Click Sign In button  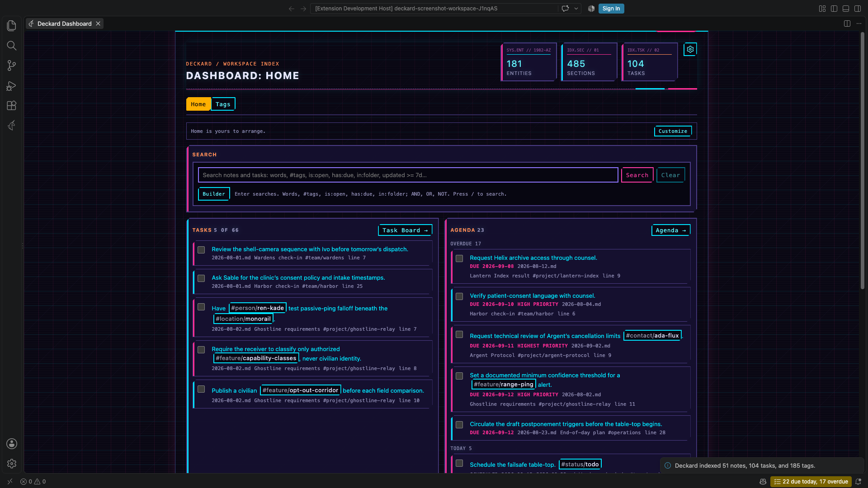[611, 9]
